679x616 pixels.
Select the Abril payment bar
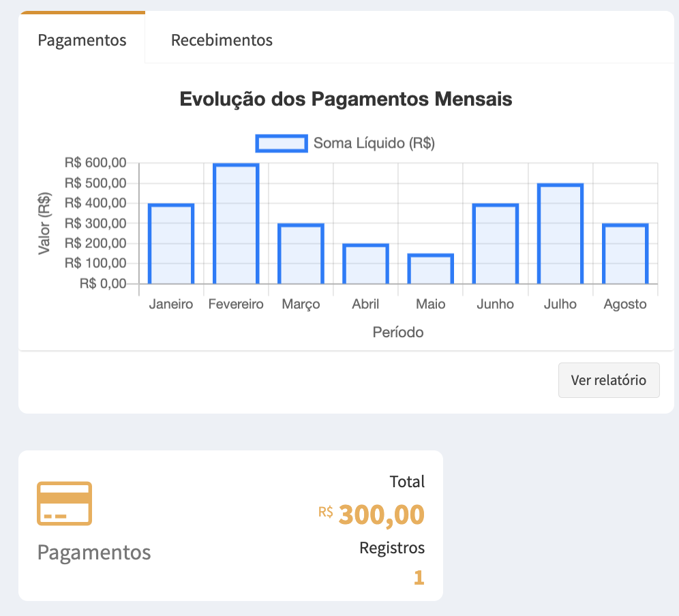tap(365, 264)
